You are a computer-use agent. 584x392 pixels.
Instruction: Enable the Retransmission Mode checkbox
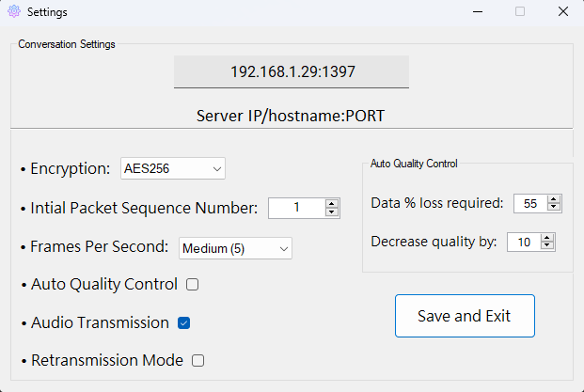[198, 360]
